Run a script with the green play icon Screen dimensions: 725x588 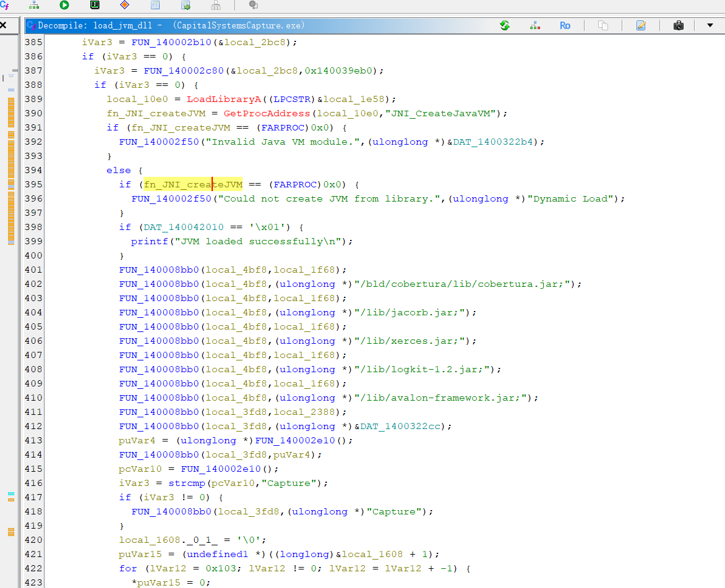coord(64,6)
